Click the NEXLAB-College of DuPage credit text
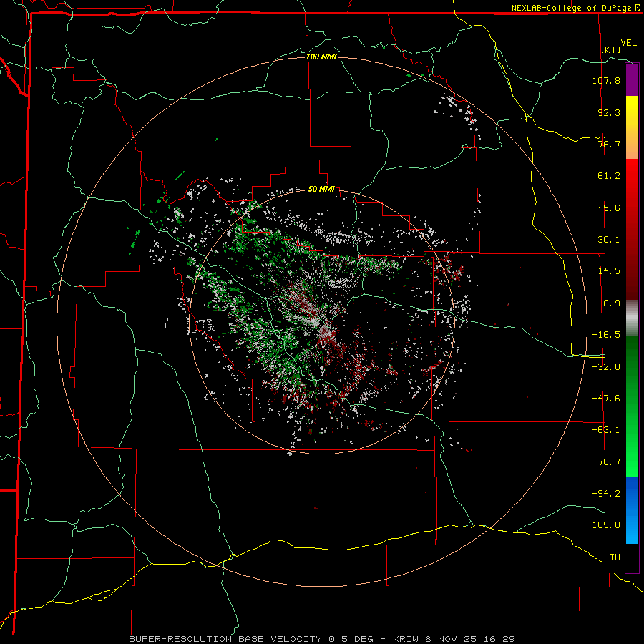This screenshot has width=644, height=644. pyautogui.click(x=571, y=8)
